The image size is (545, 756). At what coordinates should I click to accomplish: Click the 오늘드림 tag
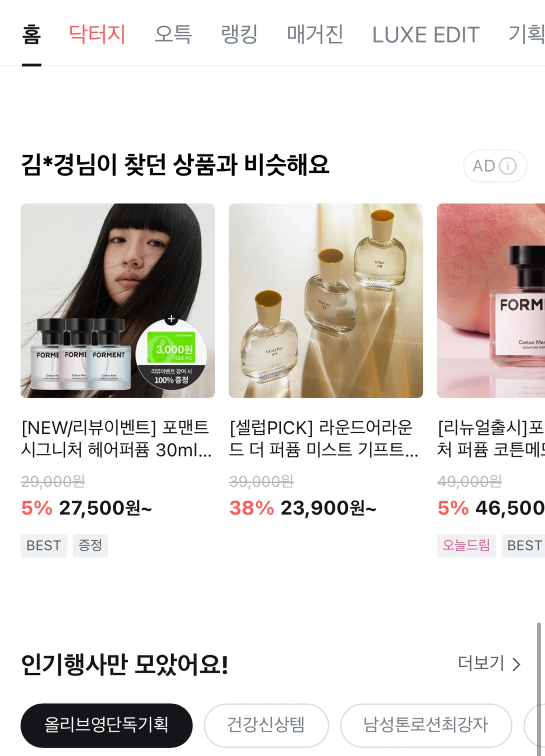pos(466,545)
